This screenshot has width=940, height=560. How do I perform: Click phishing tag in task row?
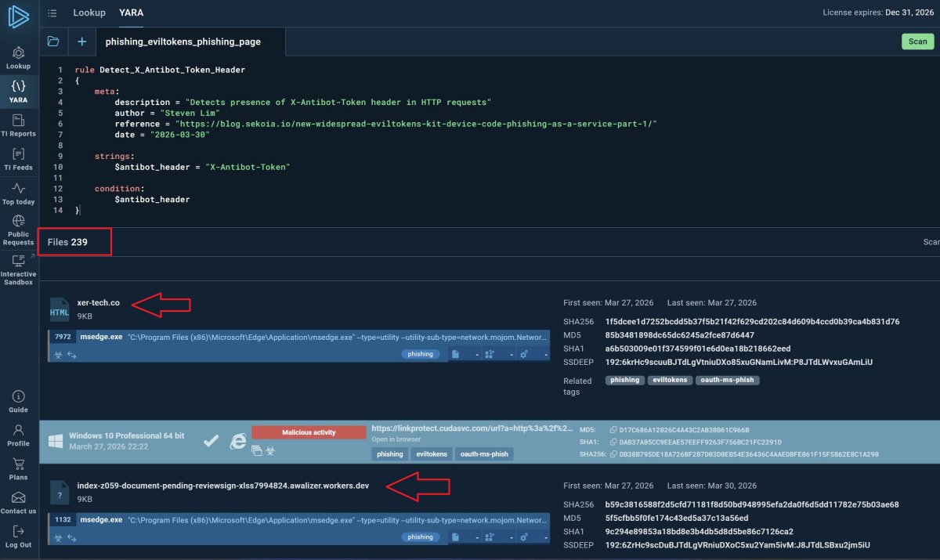click(390, 453)
